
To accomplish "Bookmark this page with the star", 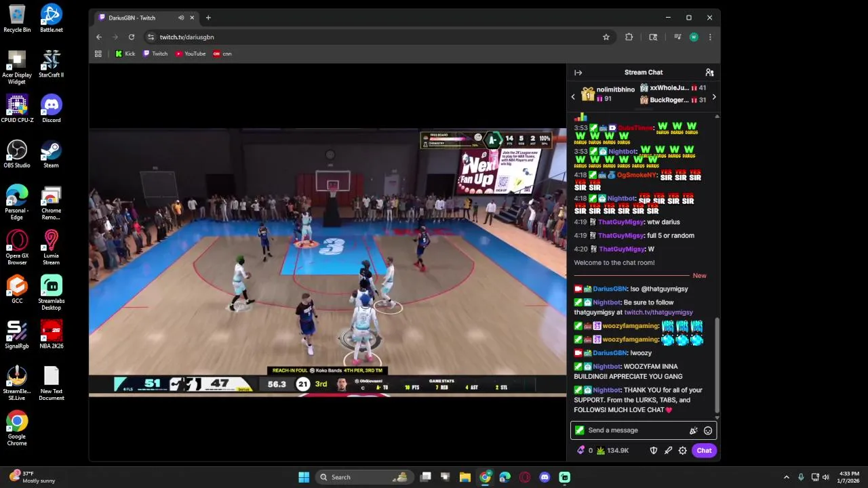I will click(606, 37).
